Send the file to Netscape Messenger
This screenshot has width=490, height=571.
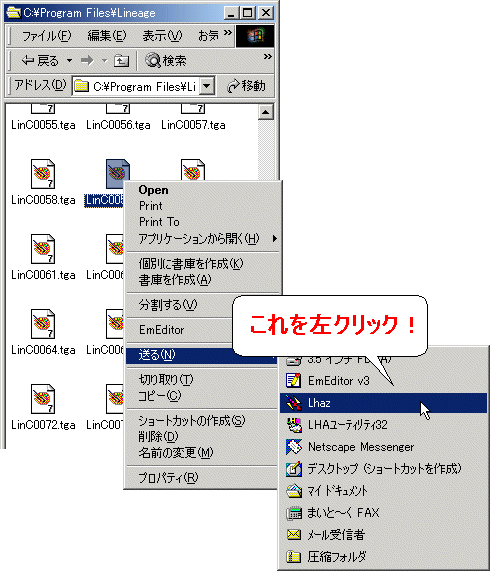pyautogui.click(x=383, y=447)
